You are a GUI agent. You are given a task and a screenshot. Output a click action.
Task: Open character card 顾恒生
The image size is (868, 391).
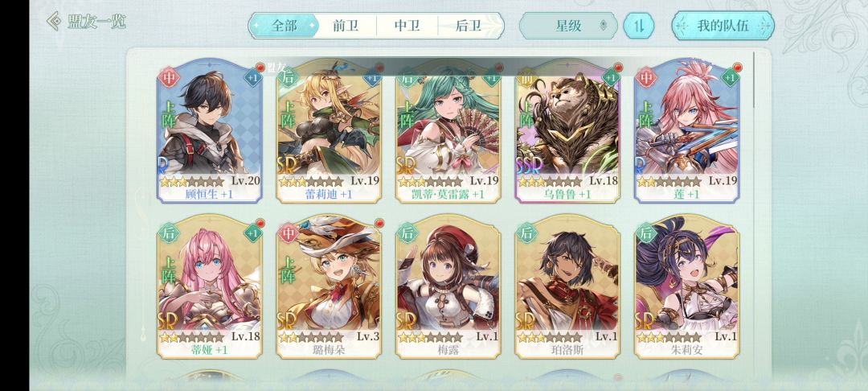pyautogui.click(x=209, y=130)
